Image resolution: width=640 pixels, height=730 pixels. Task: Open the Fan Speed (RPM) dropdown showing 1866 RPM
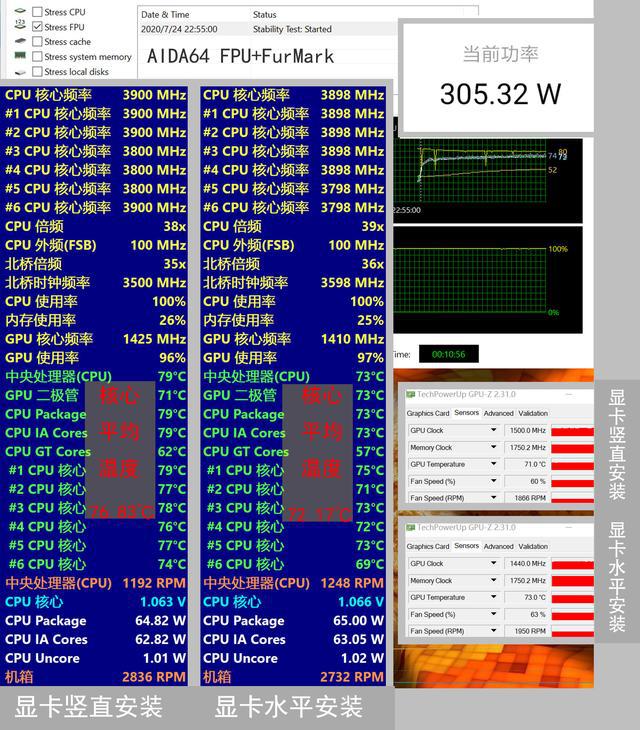[x=493, y=498]
